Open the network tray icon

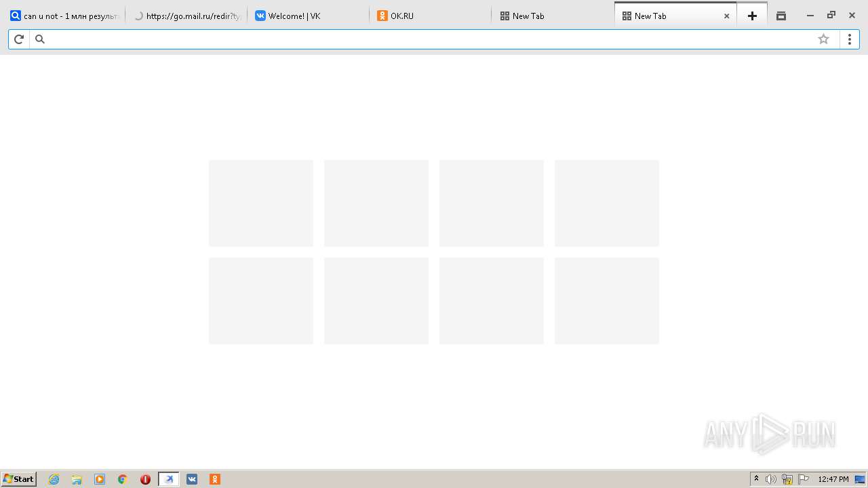click(x=787, y=479)
